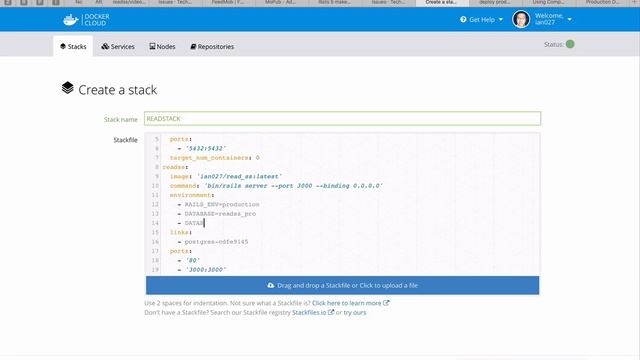
Task: Click line number 14 in the editor gutter
Action: click(x=155, y=223)
